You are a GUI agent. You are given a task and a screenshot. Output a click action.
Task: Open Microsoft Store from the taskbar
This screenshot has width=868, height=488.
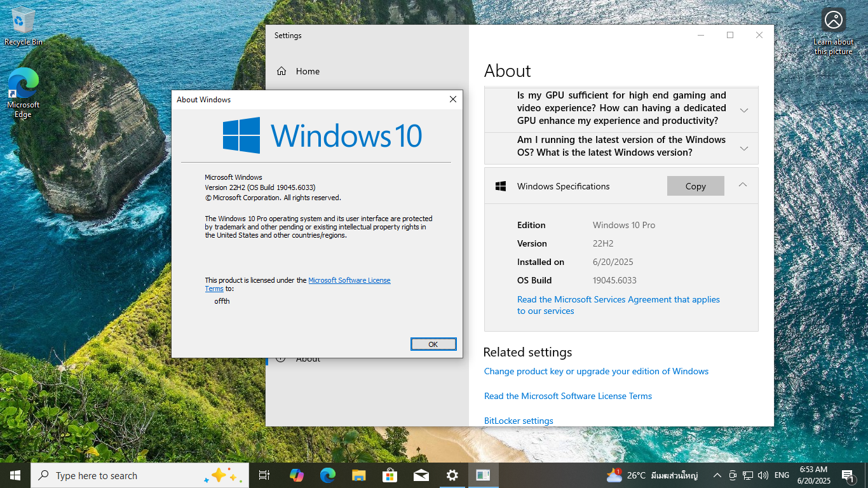(390, 475)
